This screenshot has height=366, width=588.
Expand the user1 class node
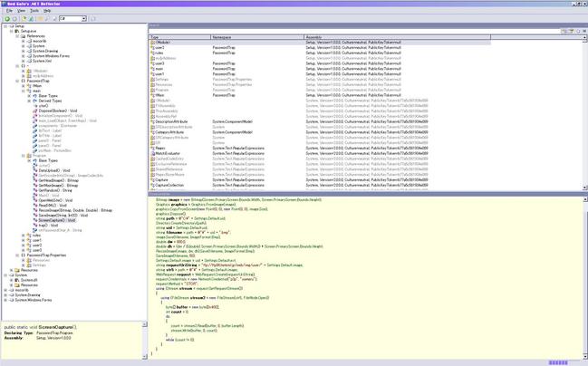pyautogui.click(x=24, y=240)
